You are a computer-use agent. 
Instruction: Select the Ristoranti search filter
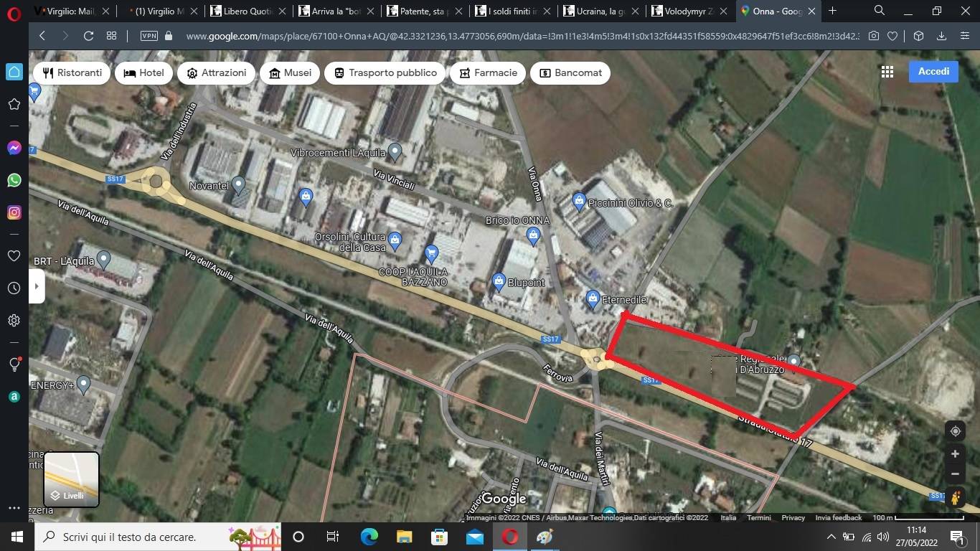click(x=72, y=72)
